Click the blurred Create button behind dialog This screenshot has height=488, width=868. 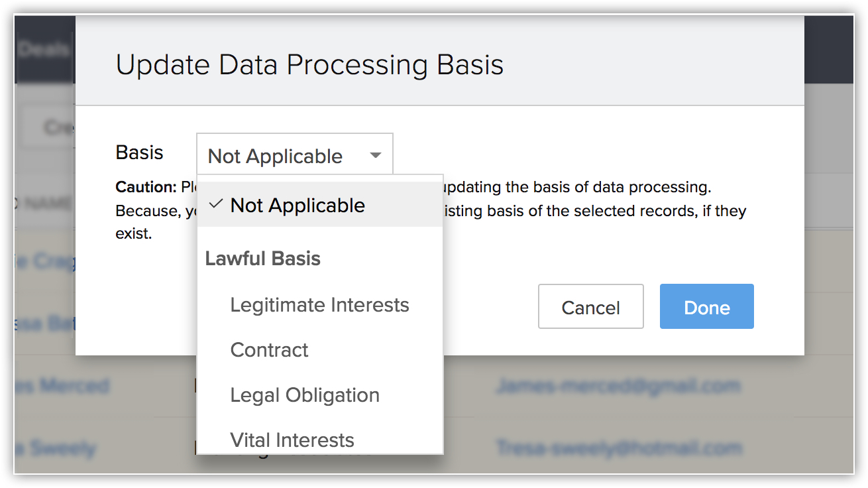[50, 127]
